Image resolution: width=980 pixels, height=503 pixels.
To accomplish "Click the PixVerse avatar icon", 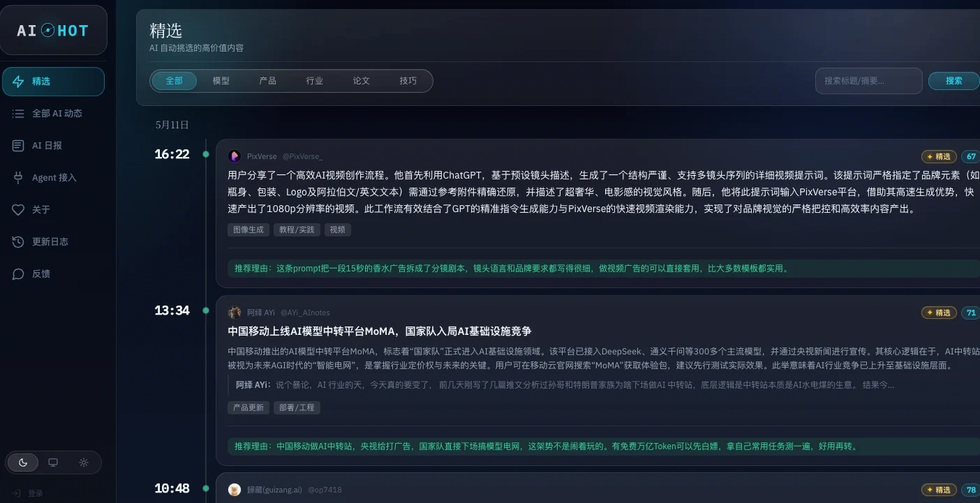I will click(x=235, y=156).
